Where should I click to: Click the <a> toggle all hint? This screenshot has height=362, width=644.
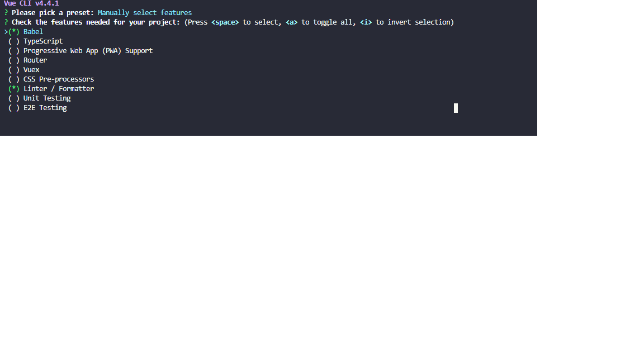[x=291, y=22]
